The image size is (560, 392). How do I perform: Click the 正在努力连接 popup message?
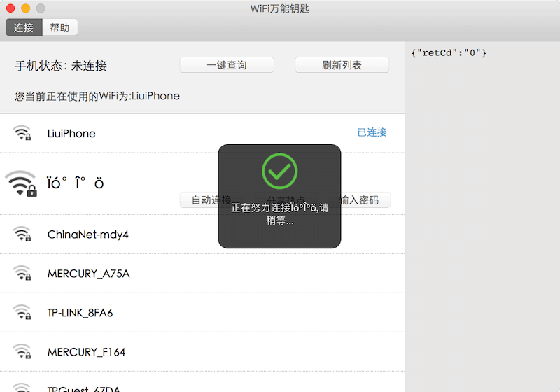click(279, 214)
